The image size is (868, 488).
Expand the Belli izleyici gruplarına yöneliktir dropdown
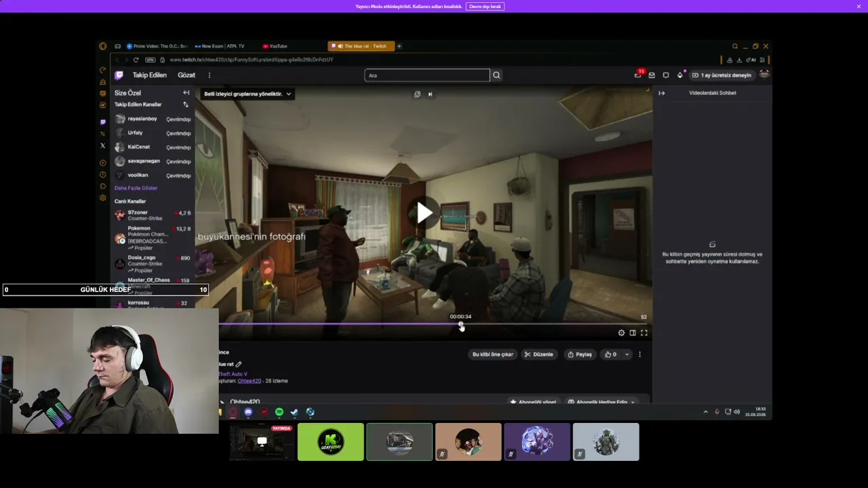(x=248, y=94)
